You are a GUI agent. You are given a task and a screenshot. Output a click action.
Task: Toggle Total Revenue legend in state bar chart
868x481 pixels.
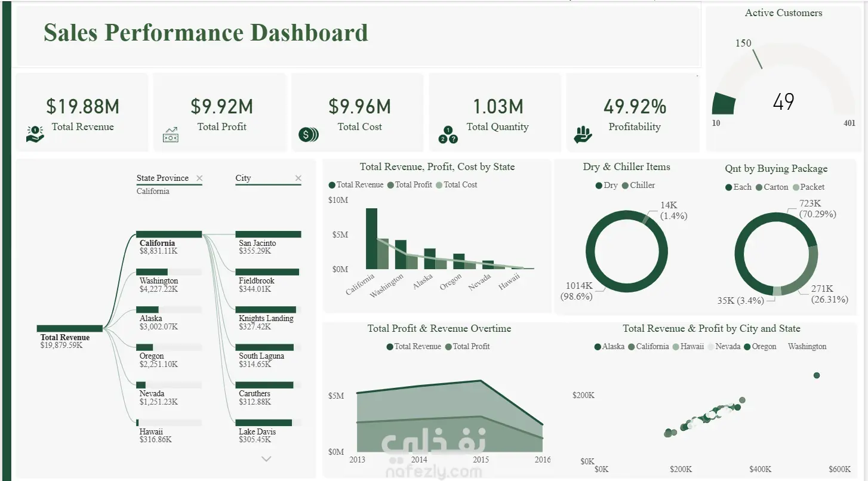(356, 185)
